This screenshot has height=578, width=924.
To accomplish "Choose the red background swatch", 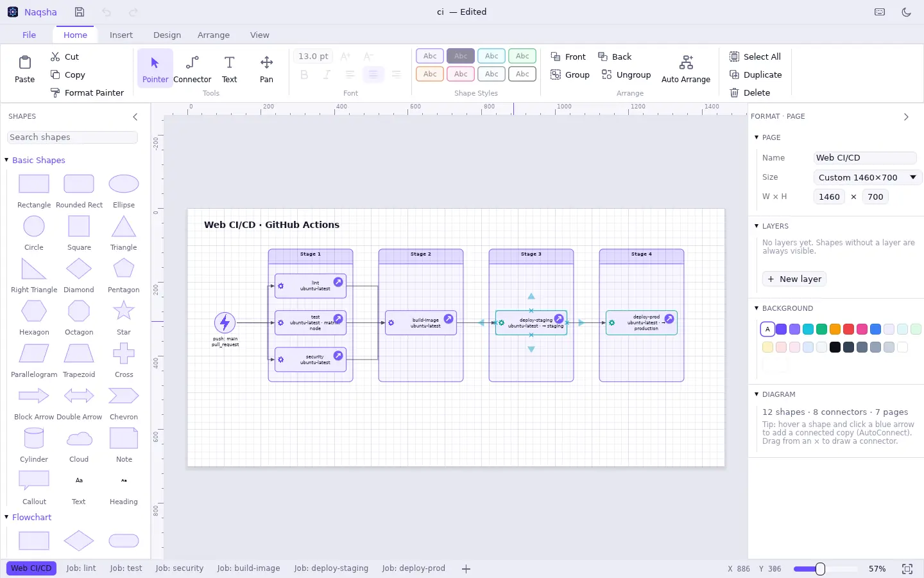I will [x=848, y=329].
